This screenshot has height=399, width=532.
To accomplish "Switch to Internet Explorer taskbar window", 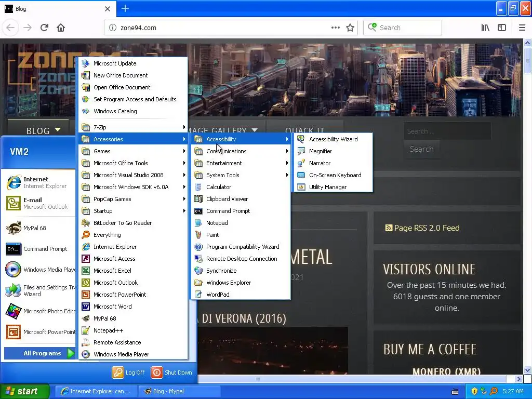I will coord(96,391).
